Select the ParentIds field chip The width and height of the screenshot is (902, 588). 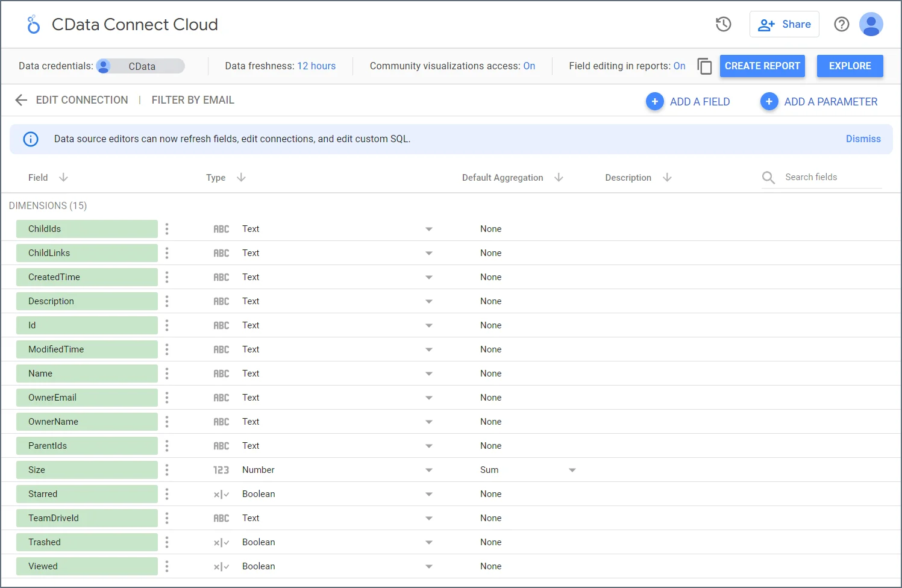pos(87,446)
